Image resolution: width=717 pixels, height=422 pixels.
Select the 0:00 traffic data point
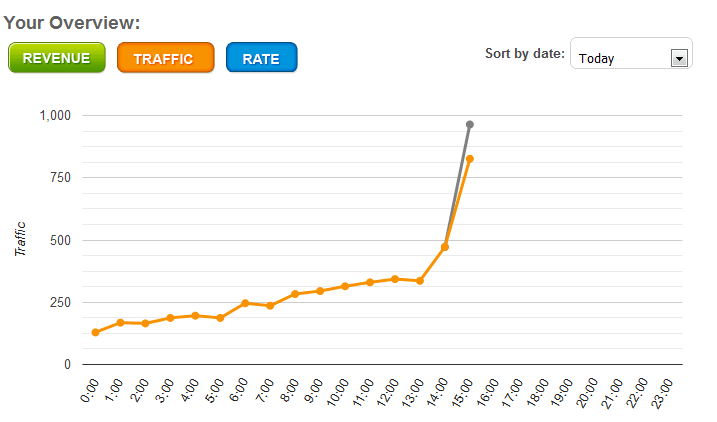pos(95,332)
